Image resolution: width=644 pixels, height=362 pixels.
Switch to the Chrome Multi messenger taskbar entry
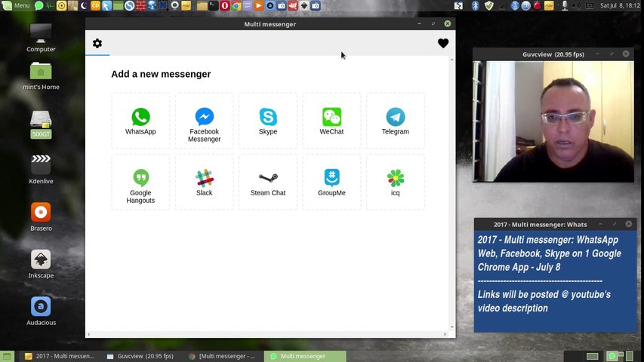tap(223, 356)
